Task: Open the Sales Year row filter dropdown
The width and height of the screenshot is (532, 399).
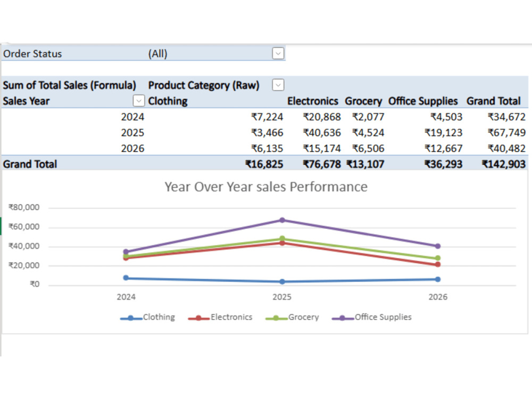Action: pyautogui.click(x=138, y=101)
